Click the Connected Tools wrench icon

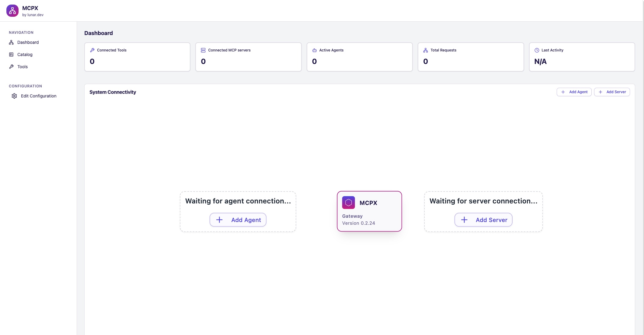tap(92, 50)
